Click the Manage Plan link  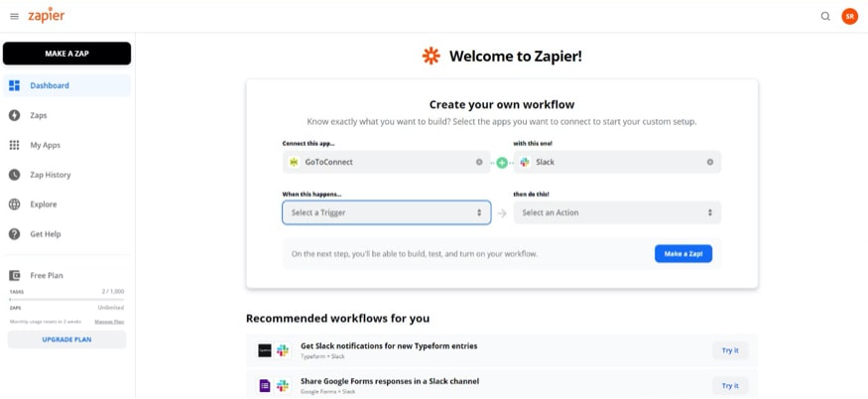(x=109, y=322)
